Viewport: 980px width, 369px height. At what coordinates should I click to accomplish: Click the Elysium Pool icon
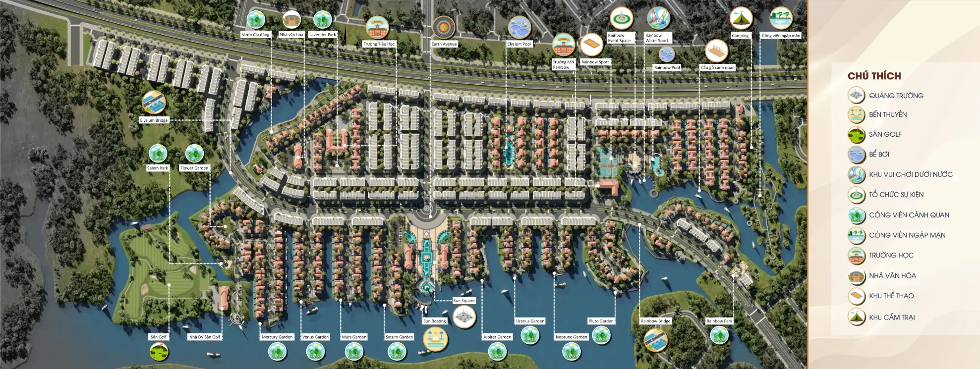click(519, 27)
